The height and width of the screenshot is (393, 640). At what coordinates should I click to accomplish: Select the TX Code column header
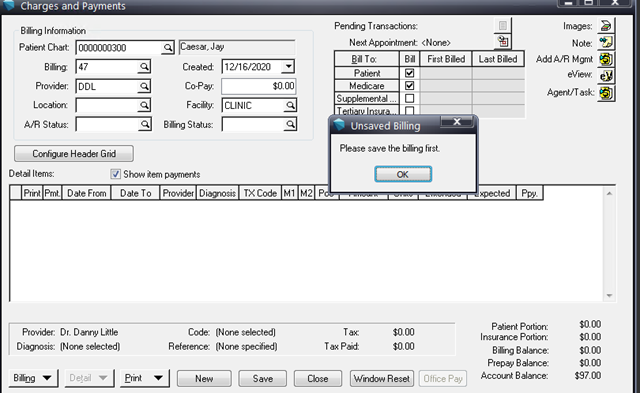(260, 193)
